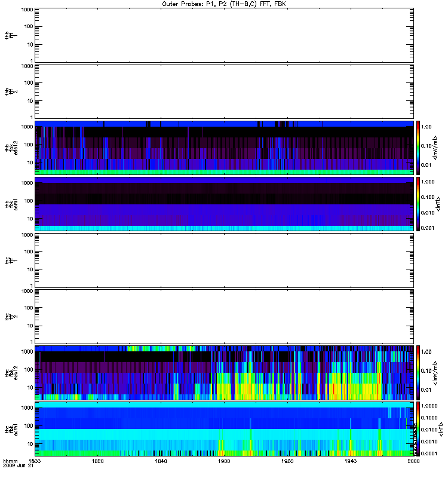The width and height of the screenshot is (448, 478).
Task: Click the thc edc12 mV/m color bar
Action: (x=419, y=372)
